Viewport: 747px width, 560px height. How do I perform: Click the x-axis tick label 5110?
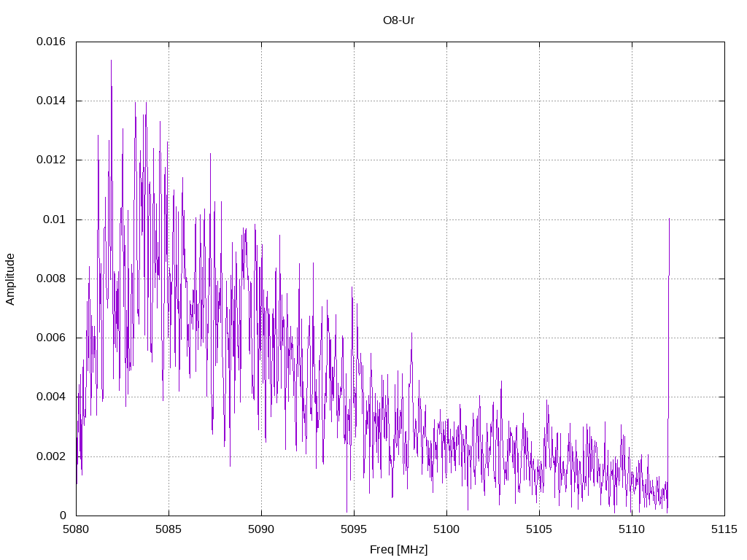[632, 529]
